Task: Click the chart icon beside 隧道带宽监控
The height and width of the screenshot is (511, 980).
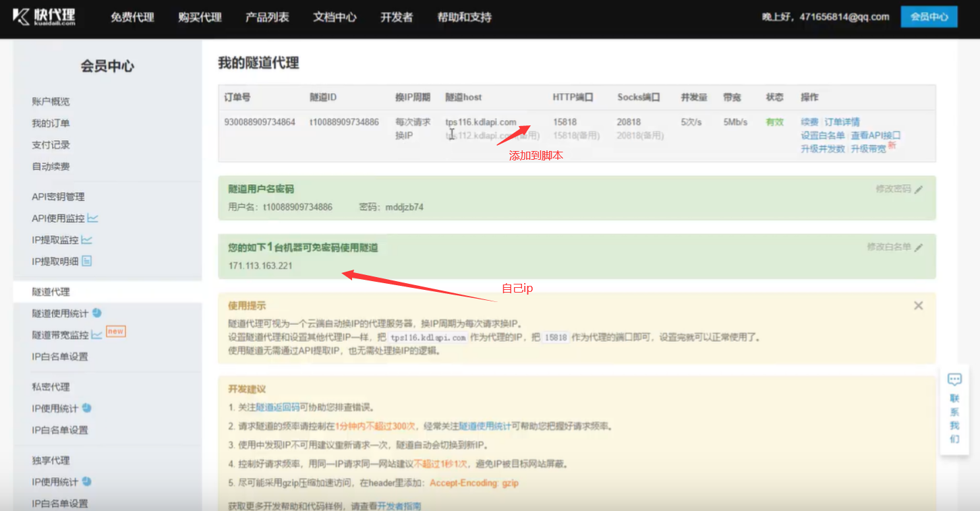Action: point(97,334)
